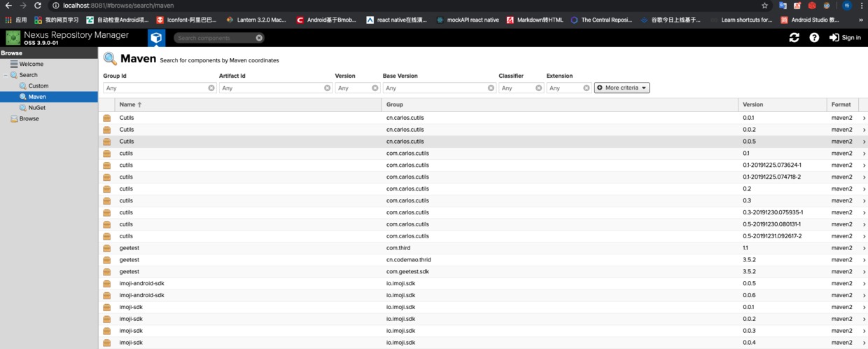
Task: Open the Android Studio bookmark
Action: click(810, 20)
